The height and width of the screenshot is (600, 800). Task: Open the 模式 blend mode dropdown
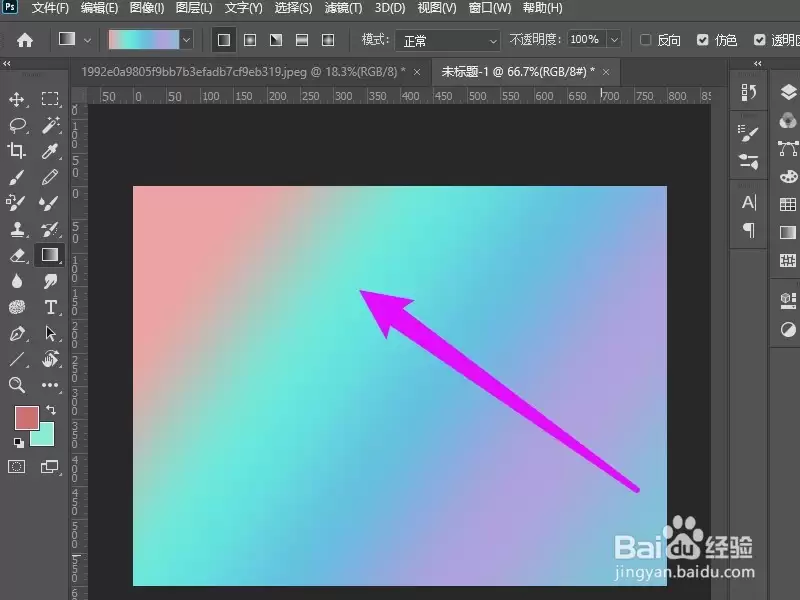point(447,40)
